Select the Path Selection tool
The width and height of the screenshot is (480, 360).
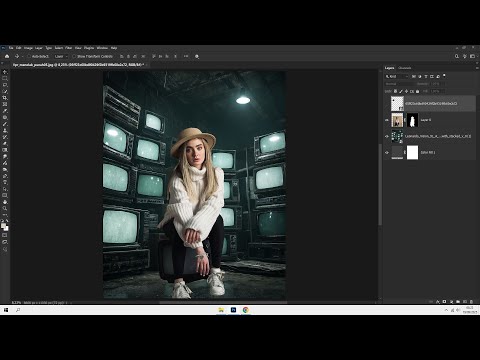[x=5, y=189]
